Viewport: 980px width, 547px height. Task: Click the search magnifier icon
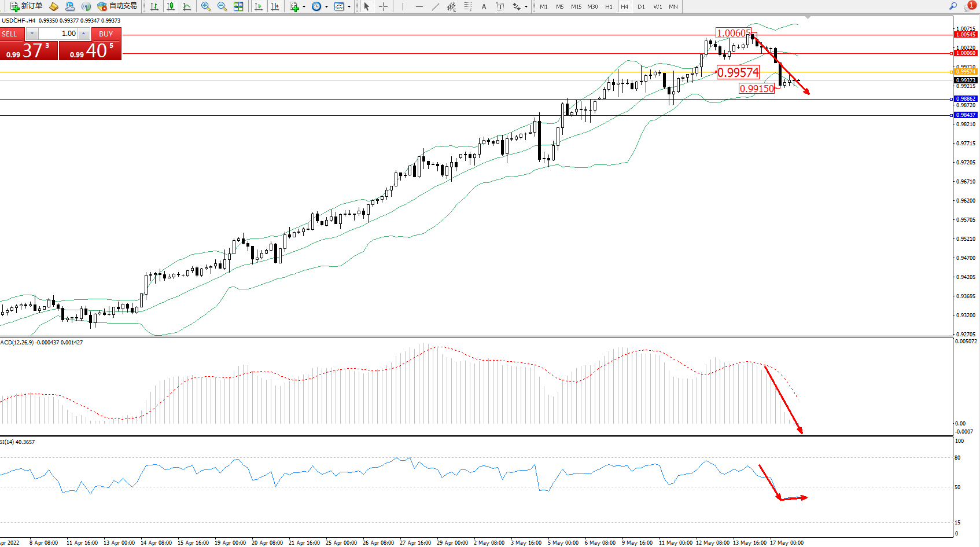tap(953, 6)
